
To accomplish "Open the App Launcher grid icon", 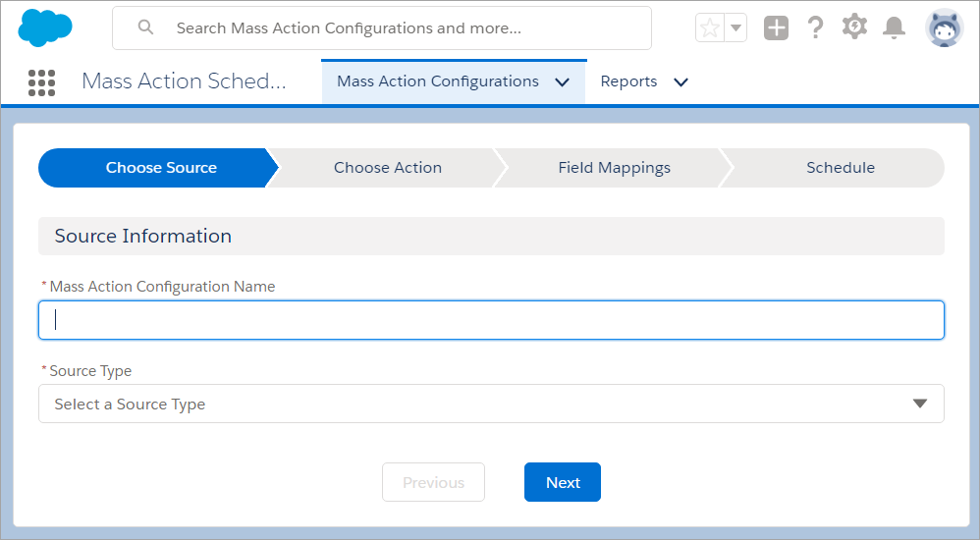I will [42, 82].
